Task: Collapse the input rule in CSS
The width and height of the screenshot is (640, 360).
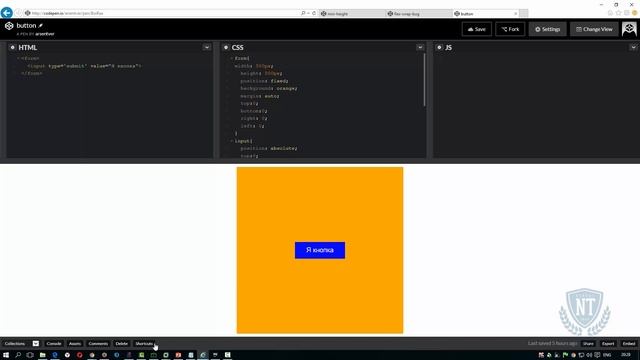Action: click(231, 141)
